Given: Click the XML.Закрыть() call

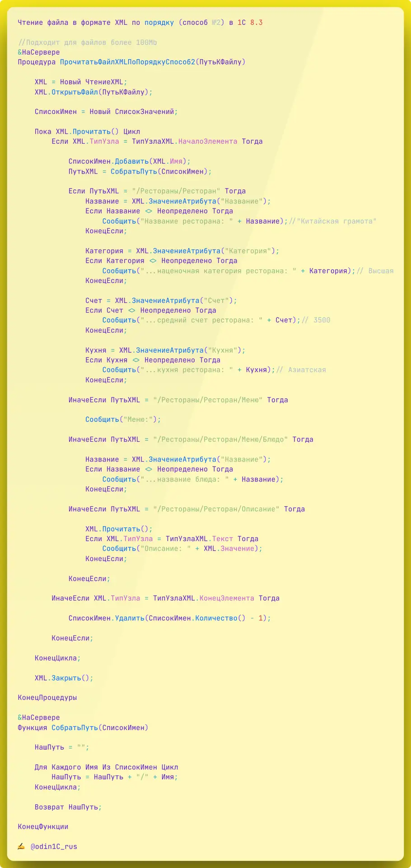Looking at the screenshot, I should 64,678.
